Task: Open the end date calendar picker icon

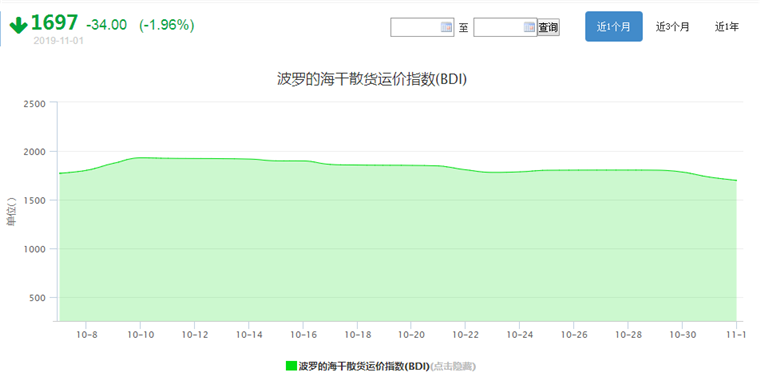Action: coord(529,27)
